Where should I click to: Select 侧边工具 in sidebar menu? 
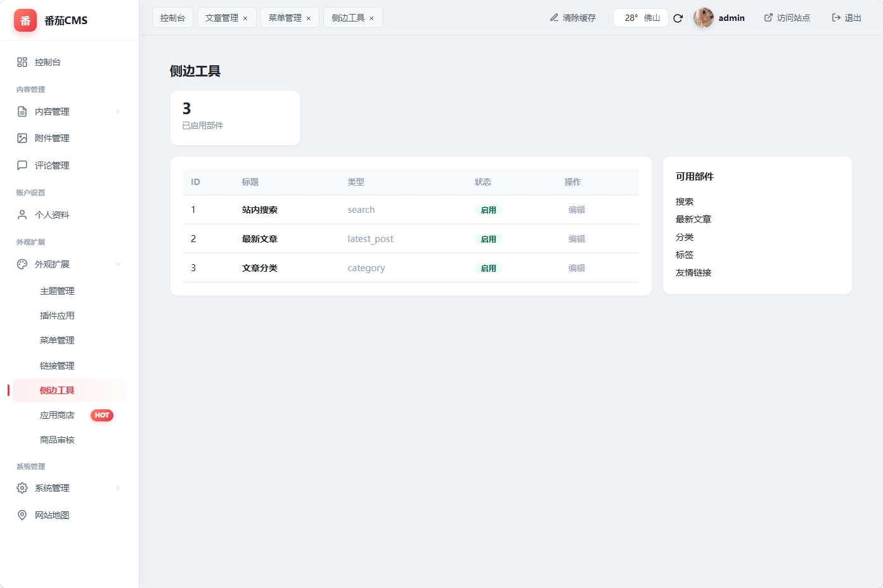click(69, 390)
